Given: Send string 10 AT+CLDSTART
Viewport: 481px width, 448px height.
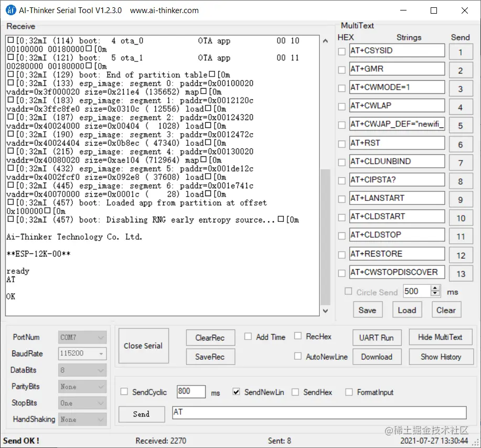Looking at the screenshot, I should click(461, 218).
